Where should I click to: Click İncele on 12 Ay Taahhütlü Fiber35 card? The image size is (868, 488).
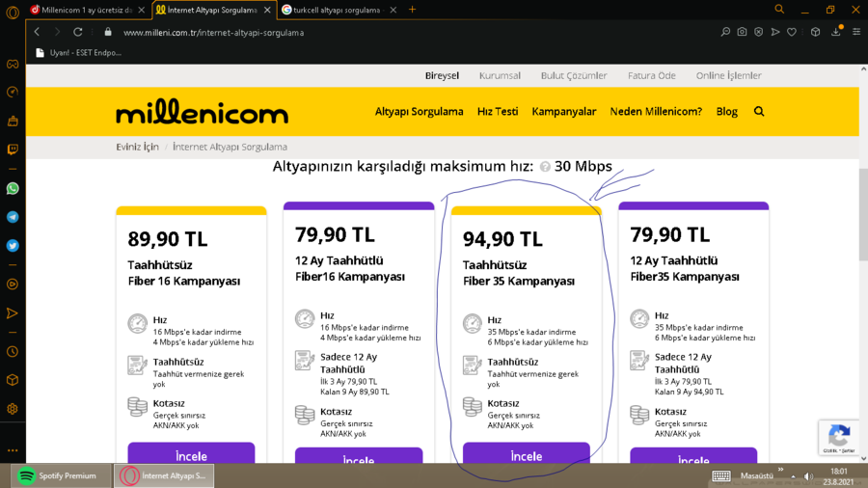click(x=693, y=455)
